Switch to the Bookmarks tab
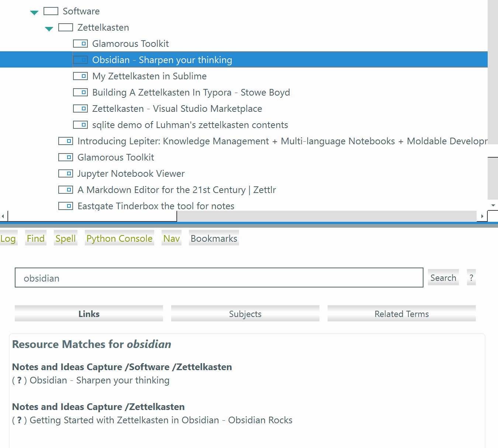 [x=214, y=238]
